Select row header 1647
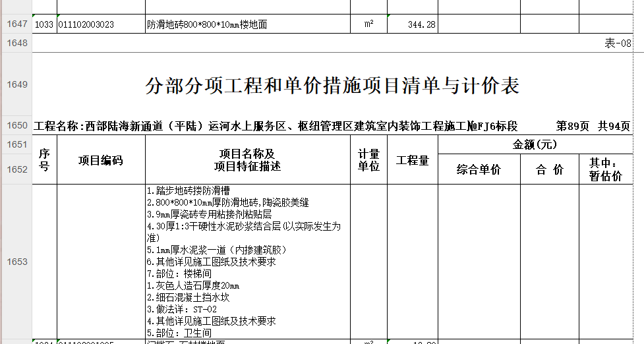This screenshot has height=344, width=644. pyautogui.click(x=16, y=24)
